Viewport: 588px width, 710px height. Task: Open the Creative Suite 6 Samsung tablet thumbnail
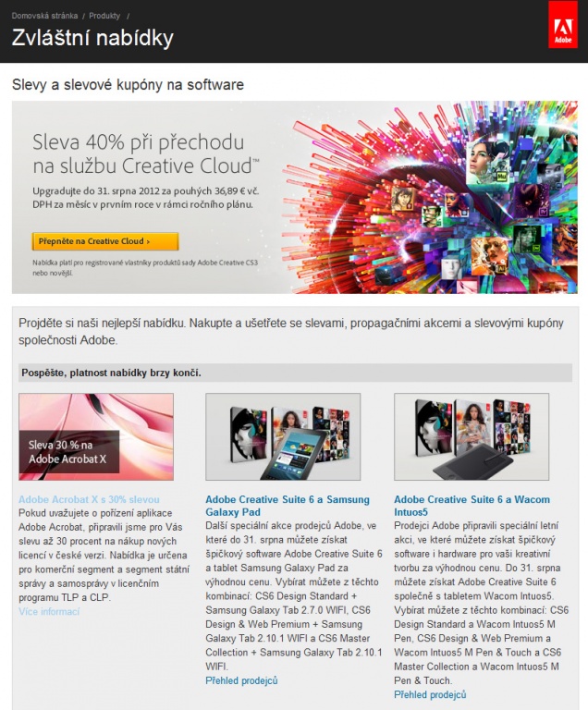point(283,436)
